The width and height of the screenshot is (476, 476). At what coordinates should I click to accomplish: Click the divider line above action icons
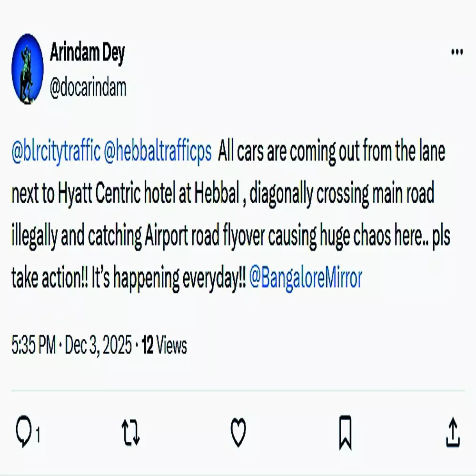pos(238,391)
